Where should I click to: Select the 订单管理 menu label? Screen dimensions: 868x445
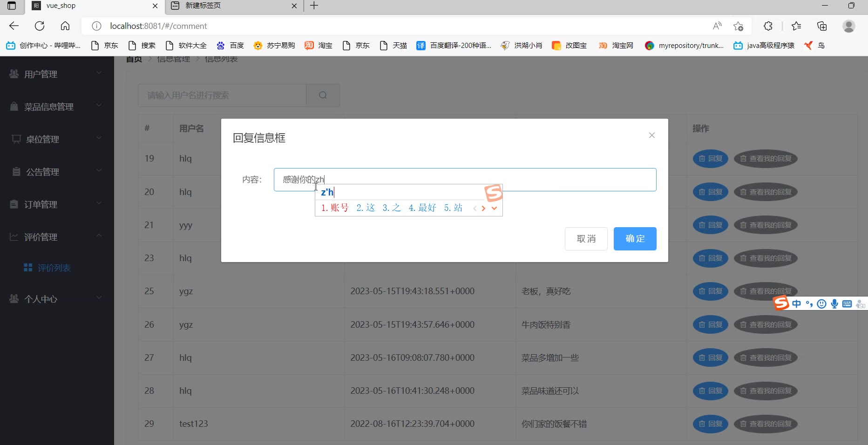point(41,205)
